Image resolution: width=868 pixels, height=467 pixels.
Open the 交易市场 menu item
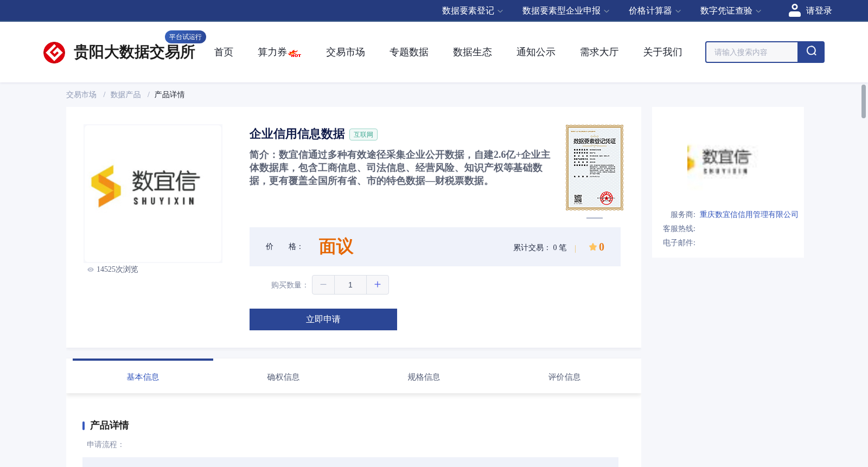[346, 52]
